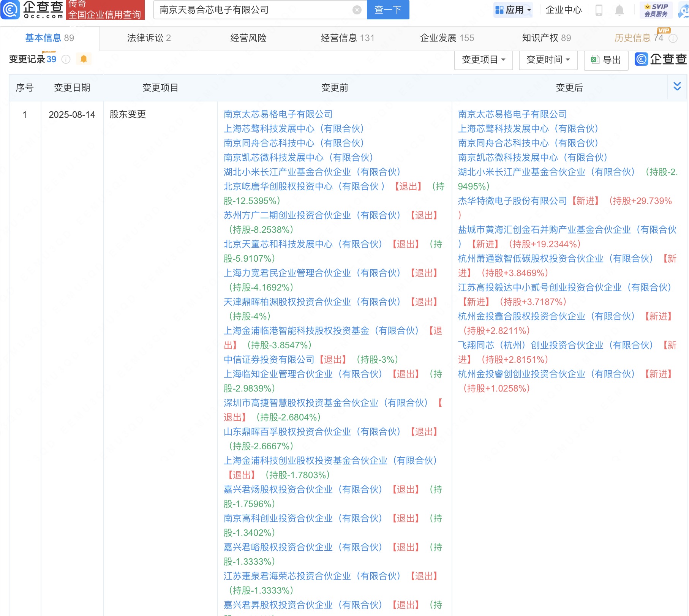Select the 股东变更 change item cell

pos(128,114)
